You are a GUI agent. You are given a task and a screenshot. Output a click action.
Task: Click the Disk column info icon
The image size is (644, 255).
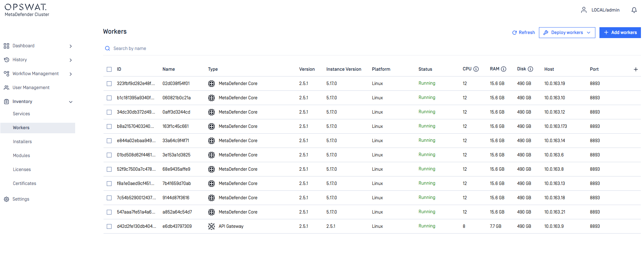[530, 69]
